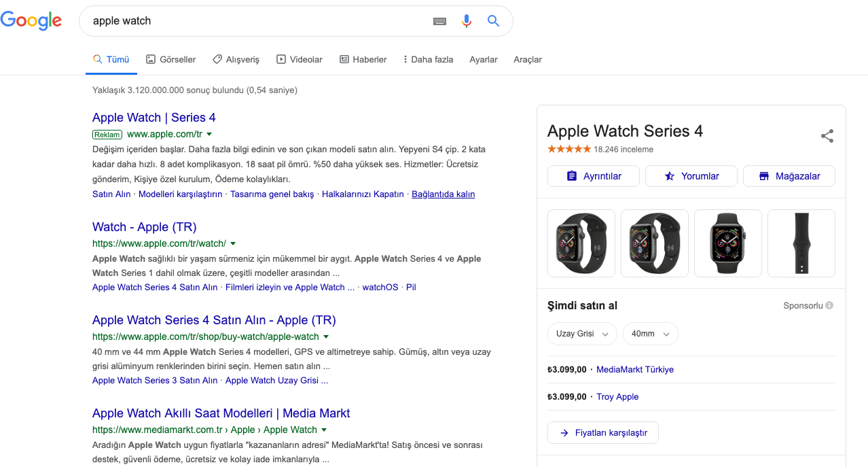Click the Mağazalar button
The image size is (868, 467).
789,176
